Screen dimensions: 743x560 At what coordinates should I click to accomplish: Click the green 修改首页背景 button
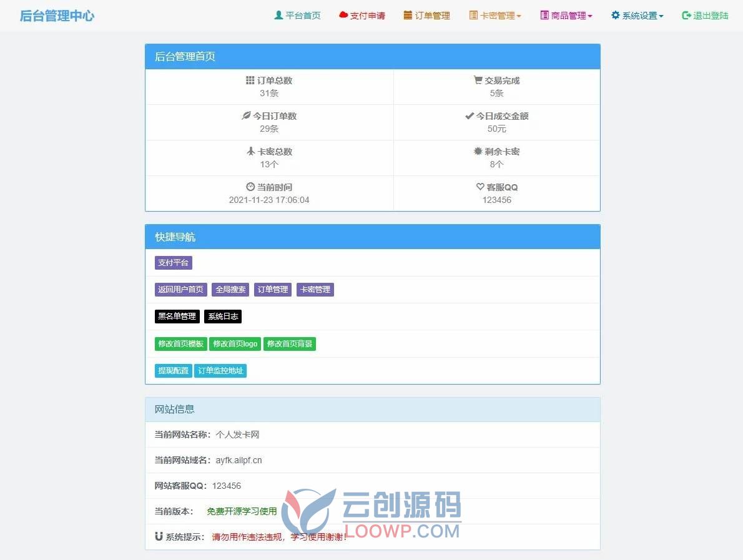290,344
